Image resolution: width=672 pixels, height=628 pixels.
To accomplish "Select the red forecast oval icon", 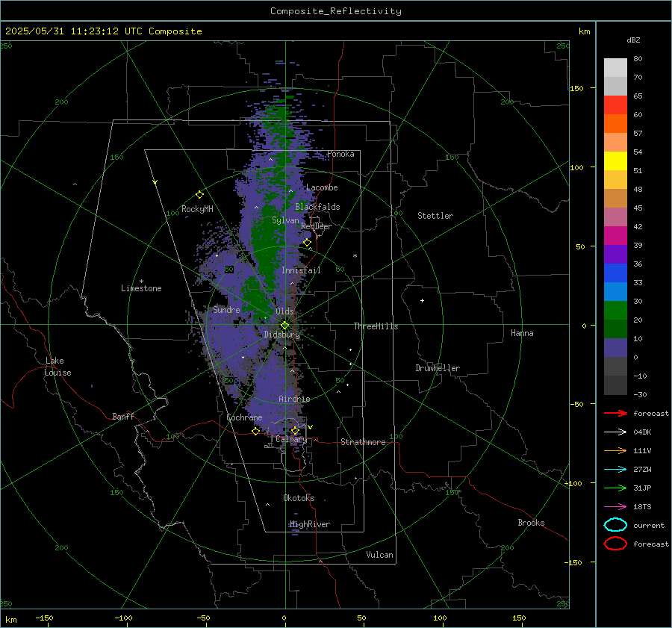I will (615, 544).
